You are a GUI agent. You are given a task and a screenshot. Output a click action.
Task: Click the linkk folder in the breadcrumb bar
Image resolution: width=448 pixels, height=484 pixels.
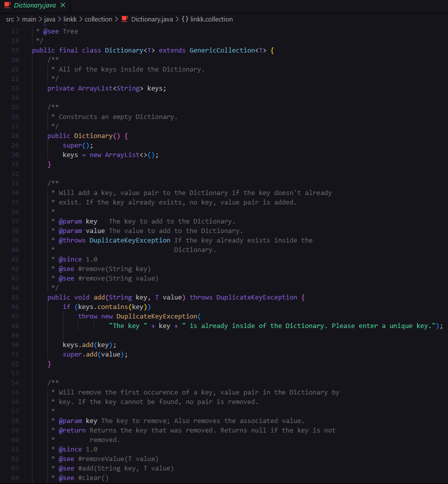(70, 19)
